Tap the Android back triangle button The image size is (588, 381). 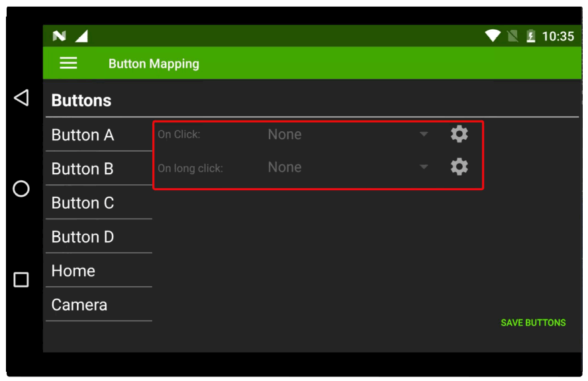(x=21, y=97)
